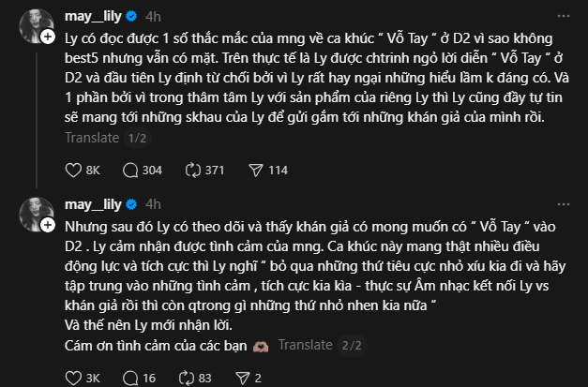The width and height of the screenshot is (588, 387).
Task: Click the second post's 4h timestamp
Action: pos(154,203)
